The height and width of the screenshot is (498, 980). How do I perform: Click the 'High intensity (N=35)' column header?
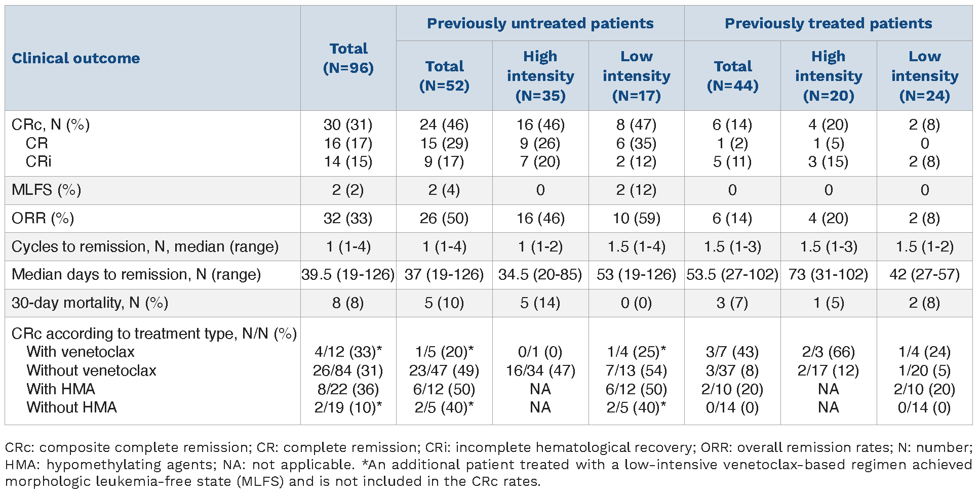point(540,76)
